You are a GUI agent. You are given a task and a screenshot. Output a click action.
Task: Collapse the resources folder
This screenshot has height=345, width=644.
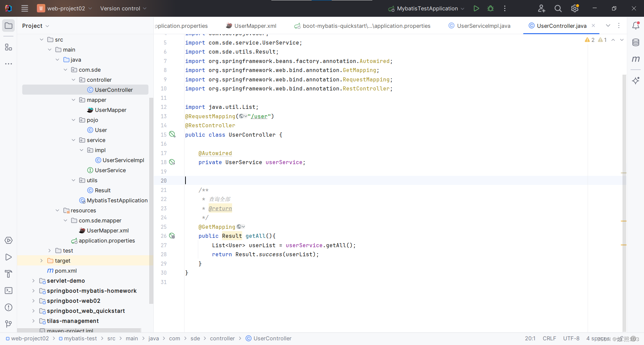click(57, 210)
